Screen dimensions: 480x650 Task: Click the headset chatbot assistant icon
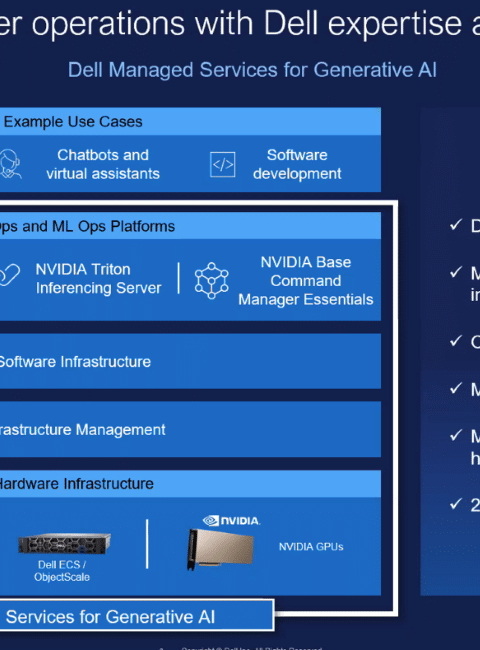[x=10, y=164]
